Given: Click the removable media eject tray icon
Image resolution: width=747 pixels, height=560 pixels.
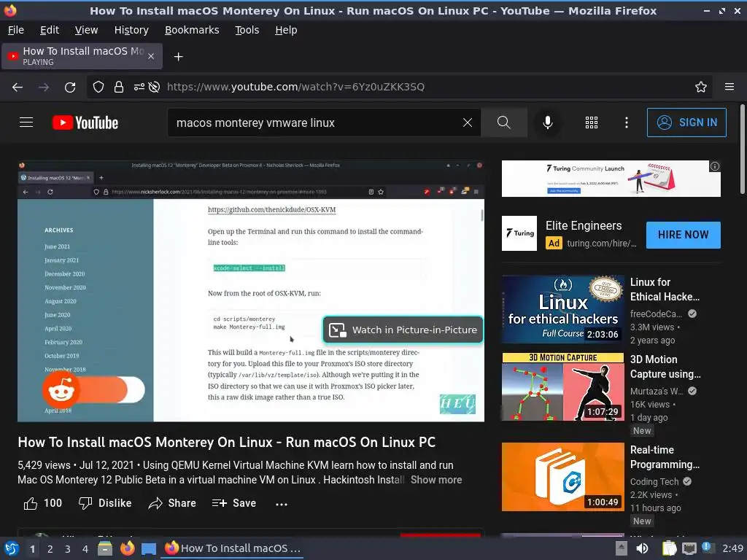Looking at the screenshot, I should 621,548.
